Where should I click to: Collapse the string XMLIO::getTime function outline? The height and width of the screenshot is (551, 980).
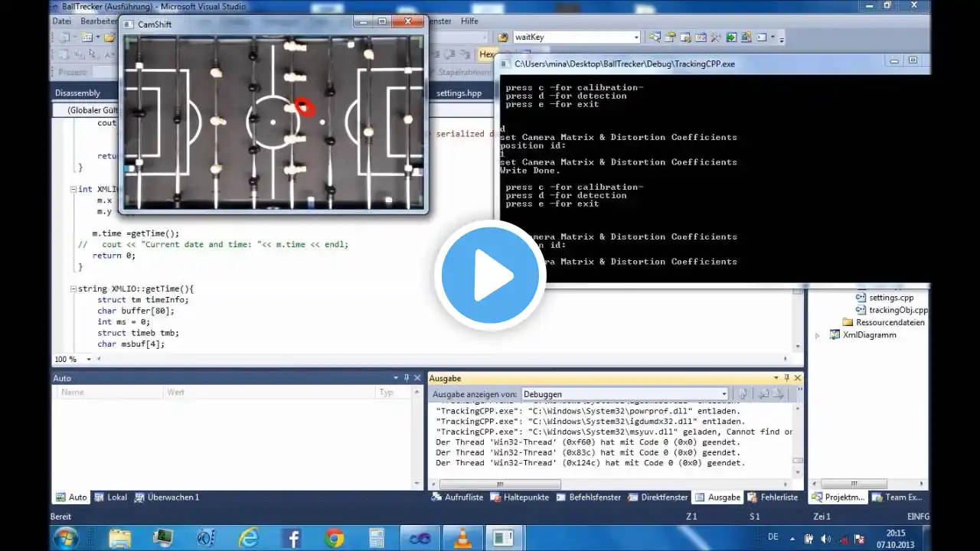pyautogui.click(x=73, y=289)
